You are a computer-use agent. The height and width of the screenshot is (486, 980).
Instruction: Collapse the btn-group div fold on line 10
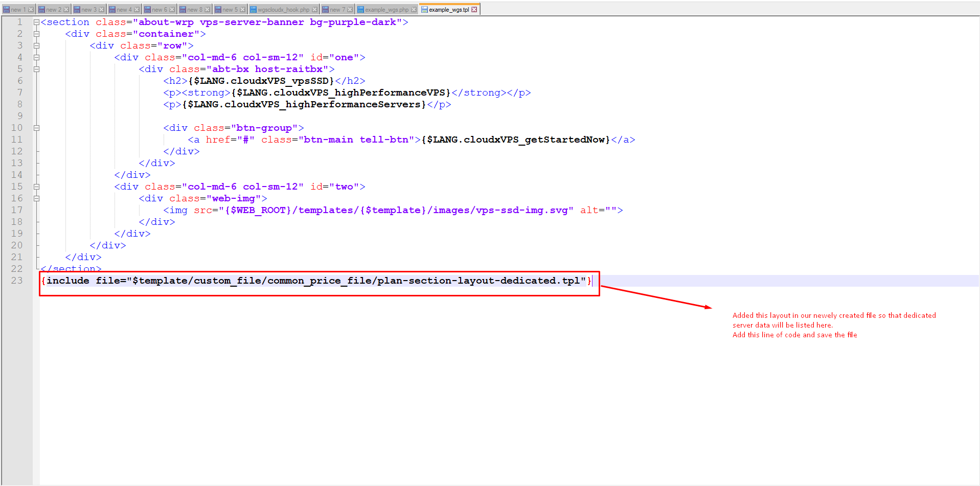[36, 128]
